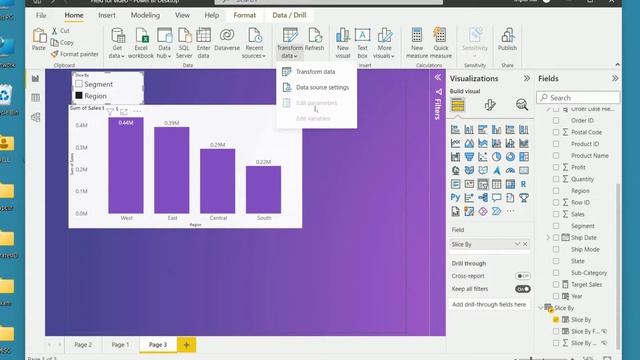Click the Fields Search box

click(x=578, y=98)
